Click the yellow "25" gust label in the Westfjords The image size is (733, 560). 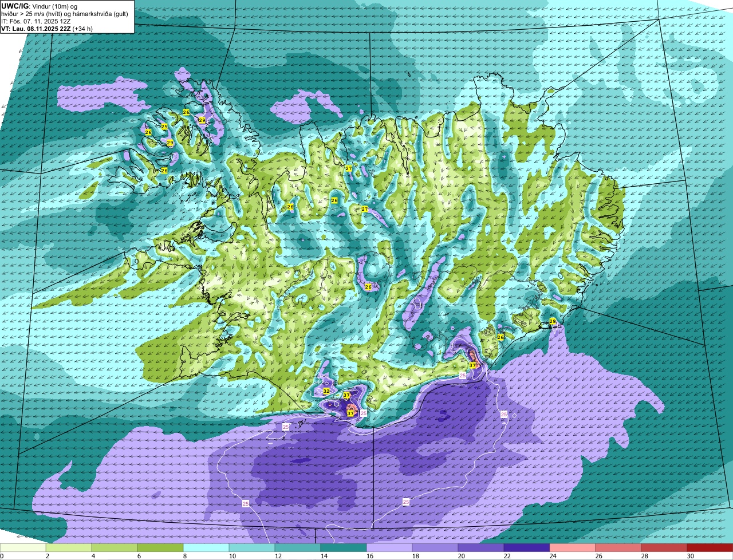(x=164, y=127)
